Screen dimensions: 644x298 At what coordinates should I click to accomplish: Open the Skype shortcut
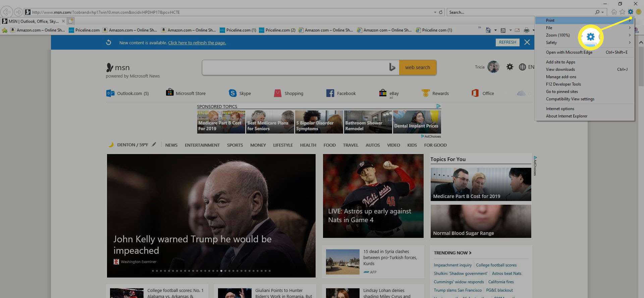tap(240, 93)
